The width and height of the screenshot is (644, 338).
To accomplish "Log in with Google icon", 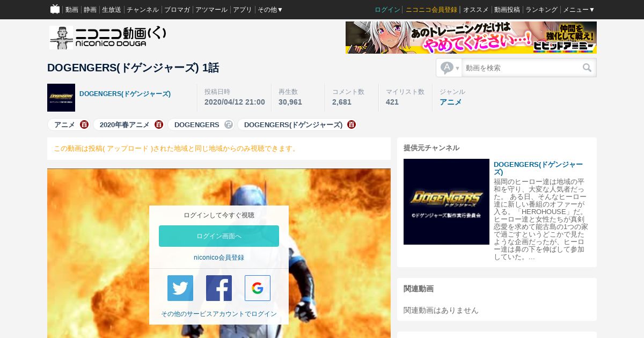I will tap(258, 288).
